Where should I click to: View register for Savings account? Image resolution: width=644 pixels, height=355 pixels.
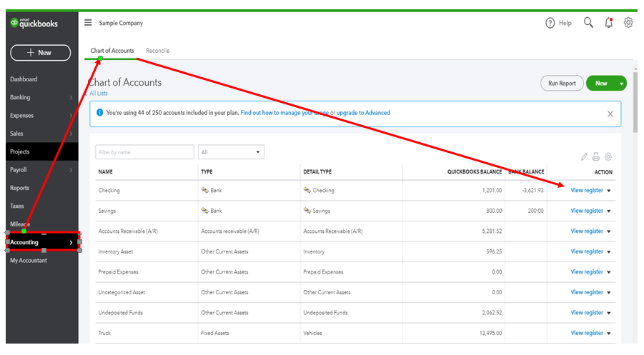point(587,211)
